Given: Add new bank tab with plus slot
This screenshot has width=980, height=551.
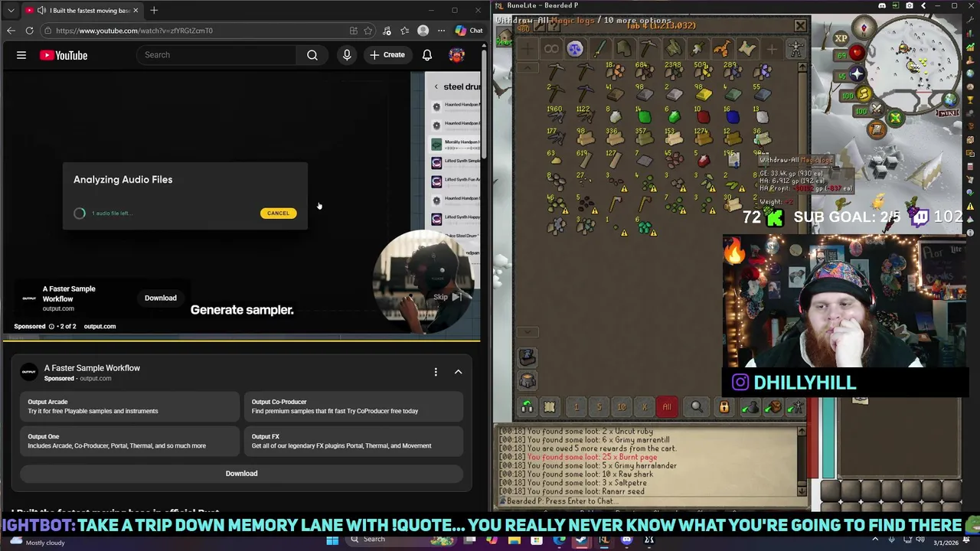Looking at the screenshot, I should 771,49.
